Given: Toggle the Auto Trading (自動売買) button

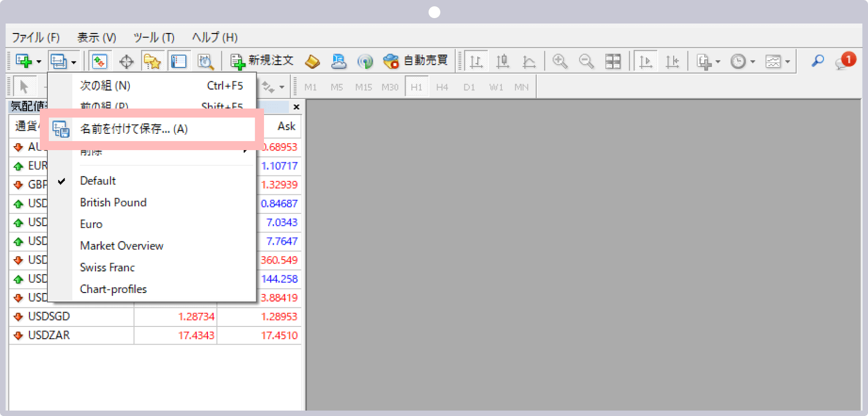Looking at the screenshot, I should coord(415,61).
